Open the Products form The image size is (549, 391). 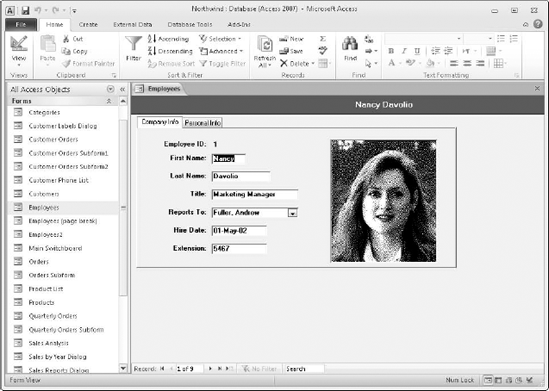(41, 302)
